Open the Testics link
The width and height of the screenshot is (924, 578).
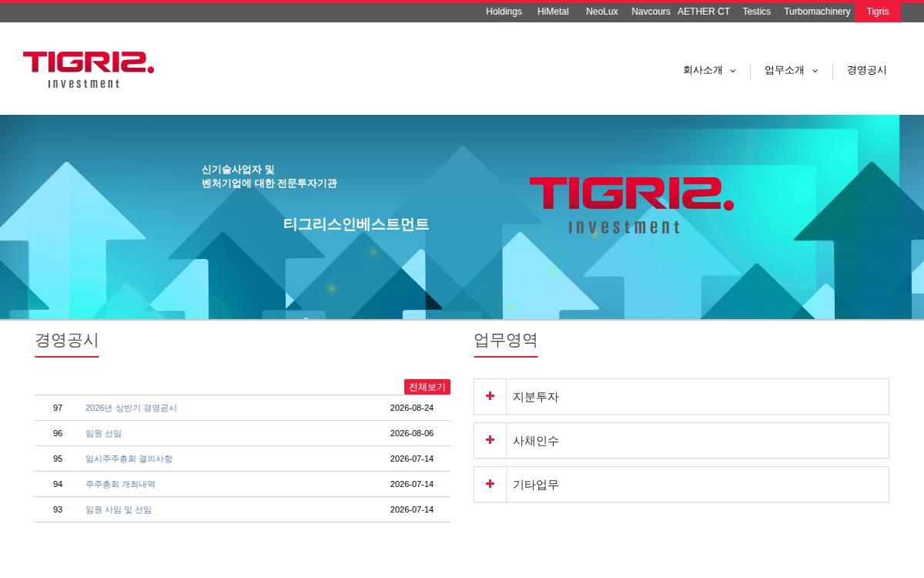756,12
